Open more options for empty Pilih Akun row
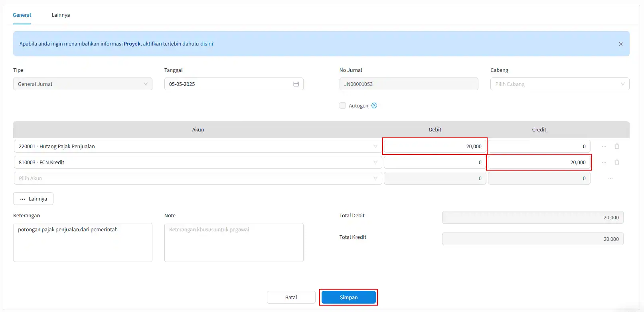Image resolution: width=644 pixels, height=312 pixels. tap(610, 178)
